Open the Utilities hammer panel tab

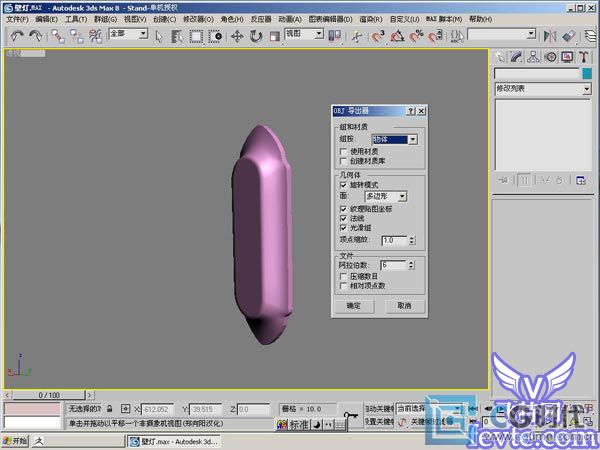pos(584,57)
